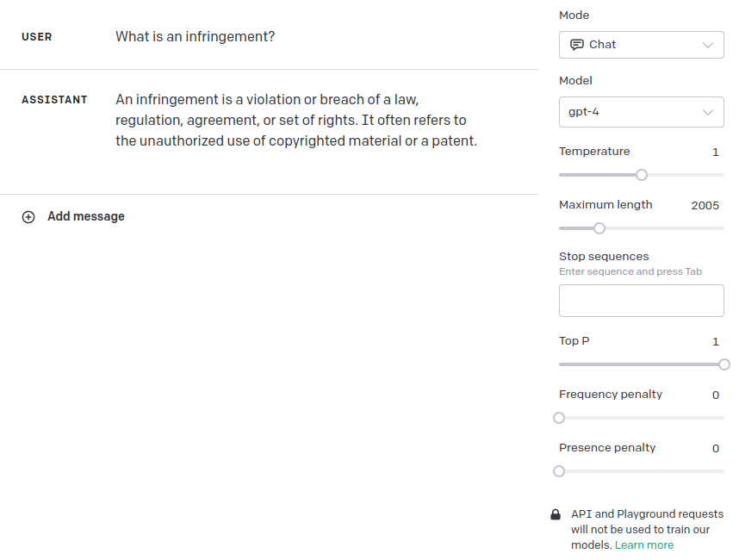
Task: Click the lock icon near privacy notice
Action: [556, 514]
